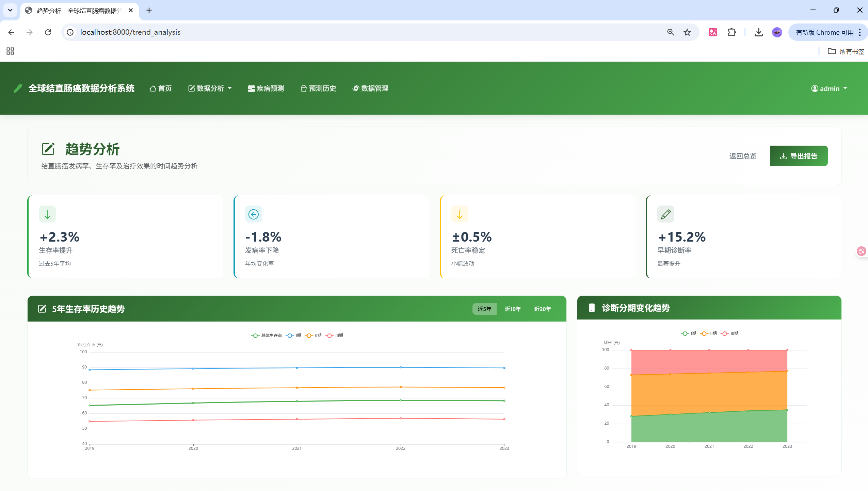Open the admin user dropdown
The image size is (868, 491).
coord(829,88)
